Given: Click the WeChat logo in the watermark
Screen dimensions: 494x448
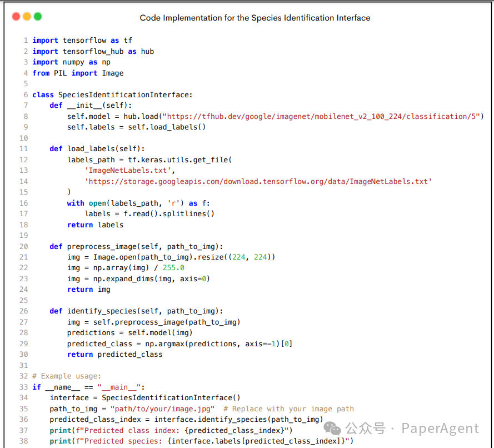Looking at the screenshot, I should 333,428.
